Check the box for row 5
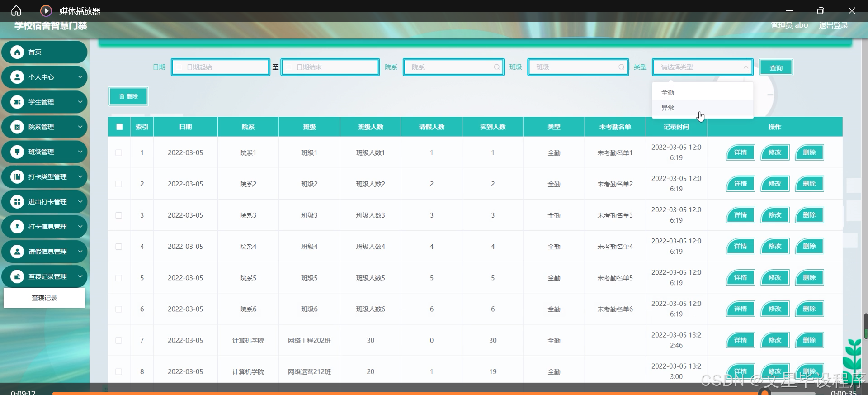Image resolution: width=868 pixels, height=395 pixels. [118, 278]
